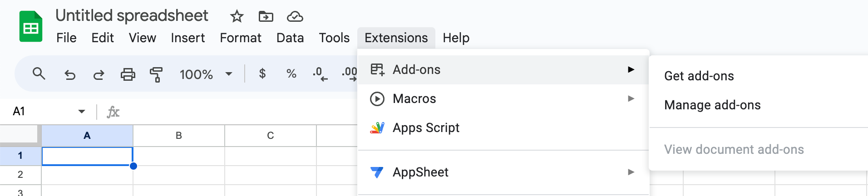
Task: Open the Data menu
Action: point(290,38)
